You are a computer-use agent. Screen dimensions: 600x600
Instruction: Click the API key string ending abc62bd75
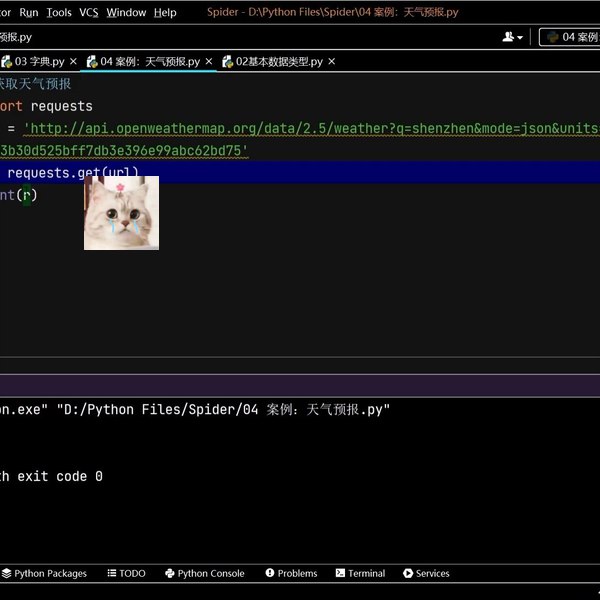pyautogui.click(x=124, y=151)
